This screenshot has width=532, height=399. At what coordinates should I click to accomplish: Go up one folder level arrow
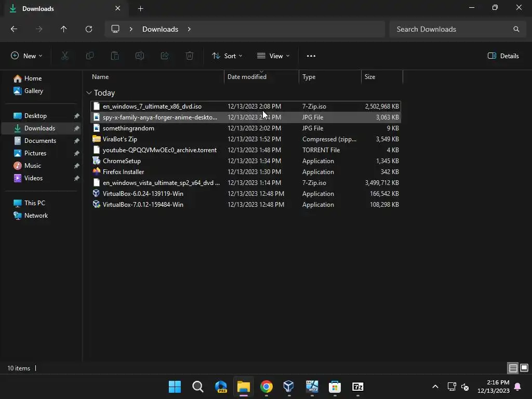pos(64,29)
